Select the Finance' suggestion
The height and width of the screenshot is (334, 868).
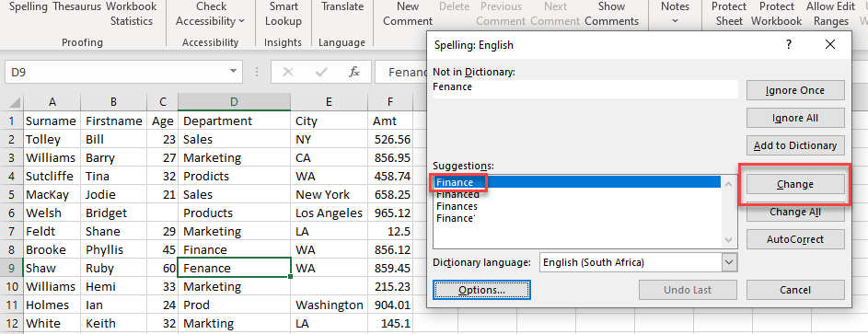click(577, 218)
